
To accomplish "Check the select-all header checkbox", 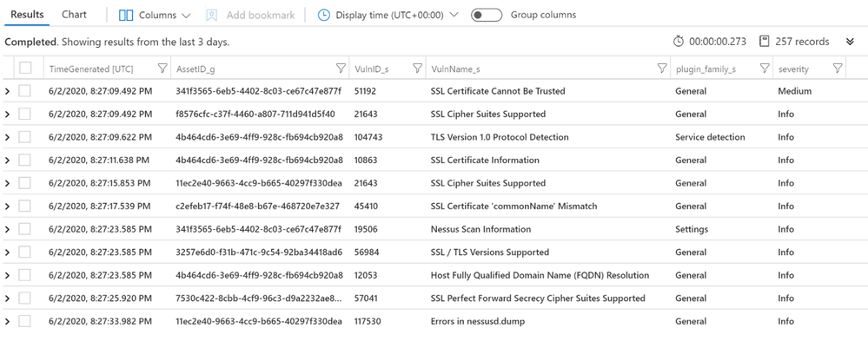I will (x=25, y=68).
